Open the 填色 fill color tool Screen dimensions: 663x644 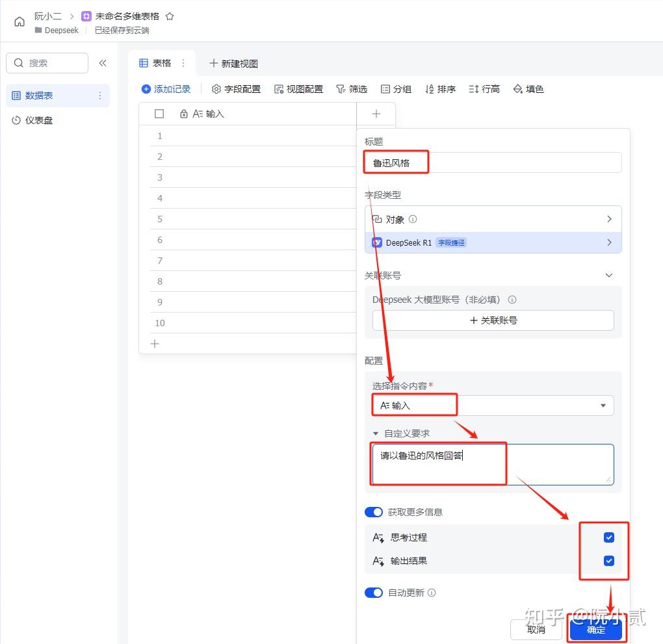[x=528, y=89]
